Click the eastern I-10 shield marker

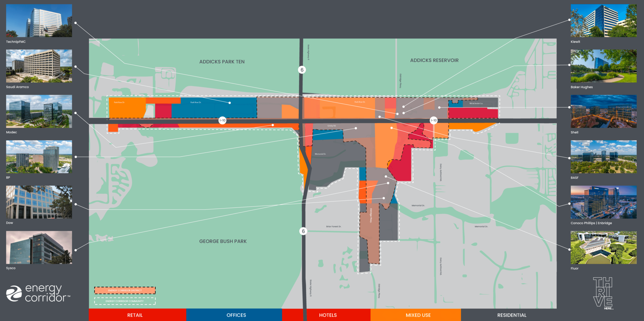[x=434, y=120]
